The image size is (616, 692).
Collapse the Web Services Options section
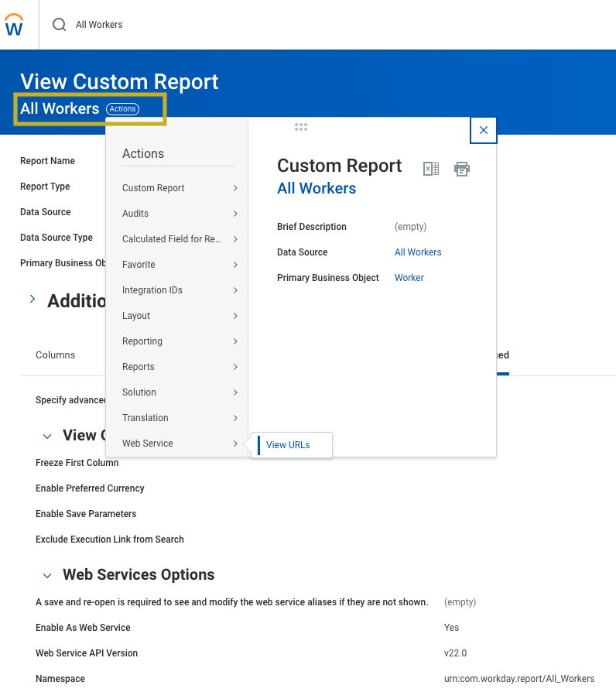point(46,576)
